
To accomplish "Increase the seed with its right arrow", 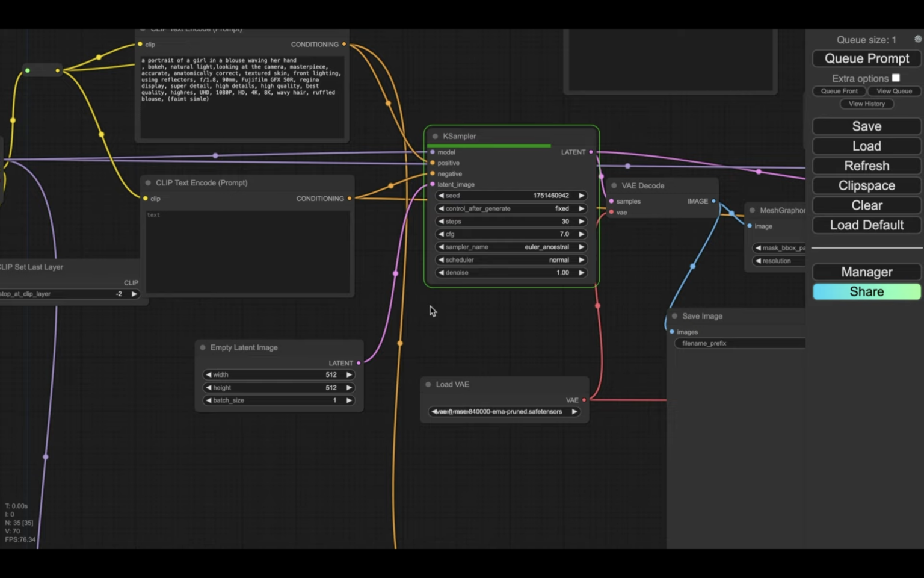I will (581, 196).
